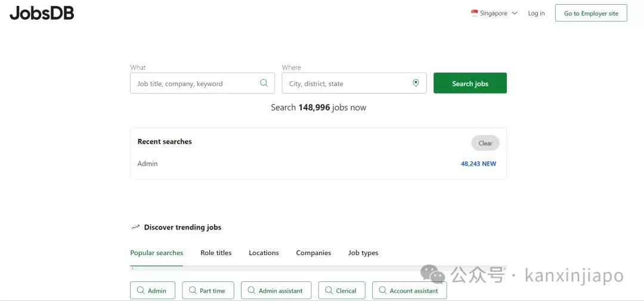The image size is (644, 301).
Task: Click the search icon on the Admin chip
Action: coord(141,290)
